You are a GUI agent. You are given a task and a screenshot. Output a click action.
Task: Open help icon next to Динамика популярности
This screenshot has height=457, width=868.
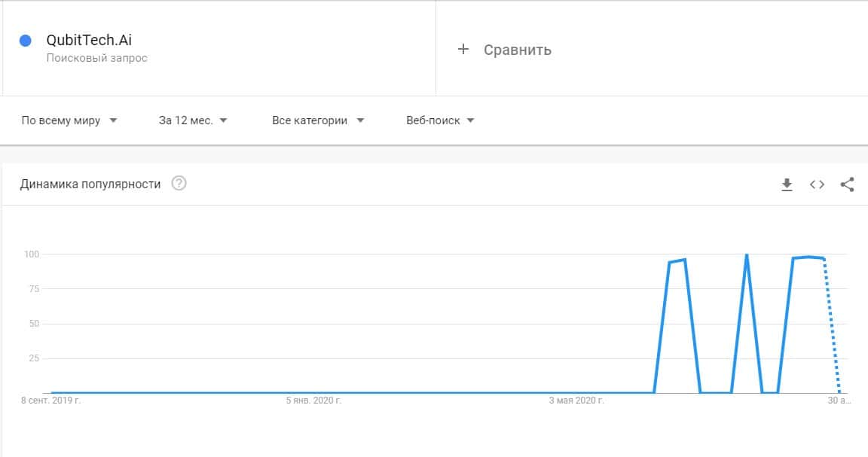pyautogui.click(x=179, y=184)
